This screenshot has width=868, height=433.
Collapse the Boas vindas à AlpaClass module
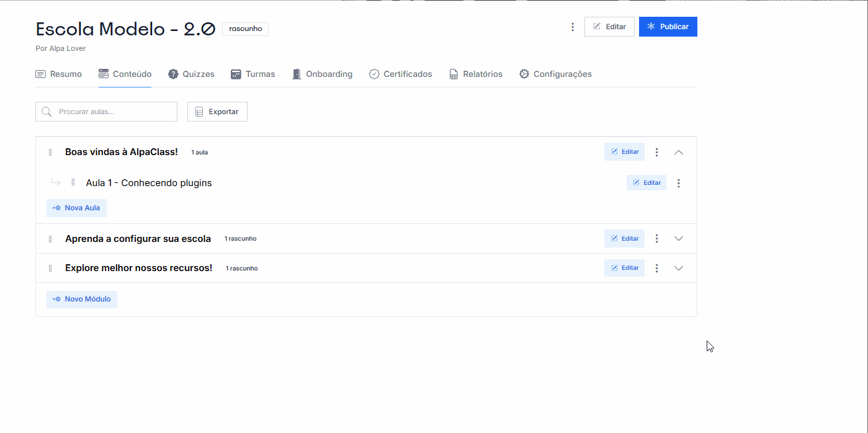(x=678, y=152)
